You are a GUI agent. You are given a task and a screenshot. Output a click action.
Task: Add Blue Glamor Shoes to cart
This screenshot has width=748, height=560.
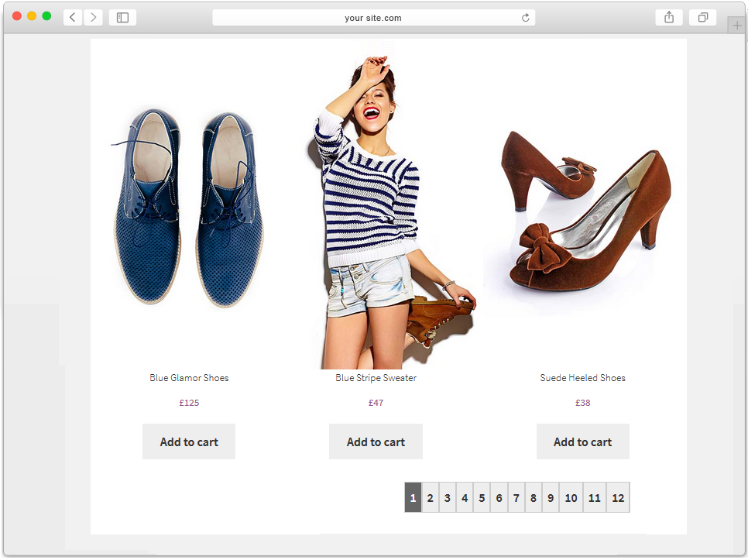coord(189,441)
